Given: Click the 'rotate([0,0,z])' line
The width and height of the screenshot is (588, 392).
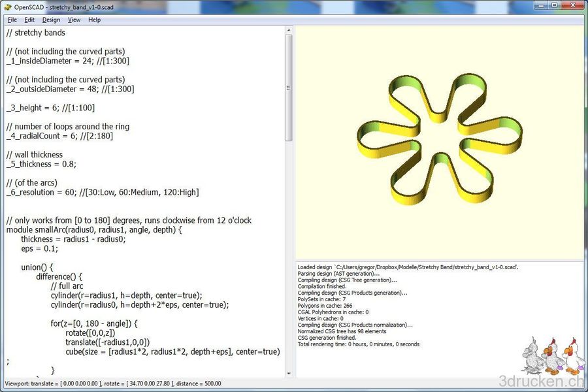Looking at the screenshot, I should (x=90, y=333).
